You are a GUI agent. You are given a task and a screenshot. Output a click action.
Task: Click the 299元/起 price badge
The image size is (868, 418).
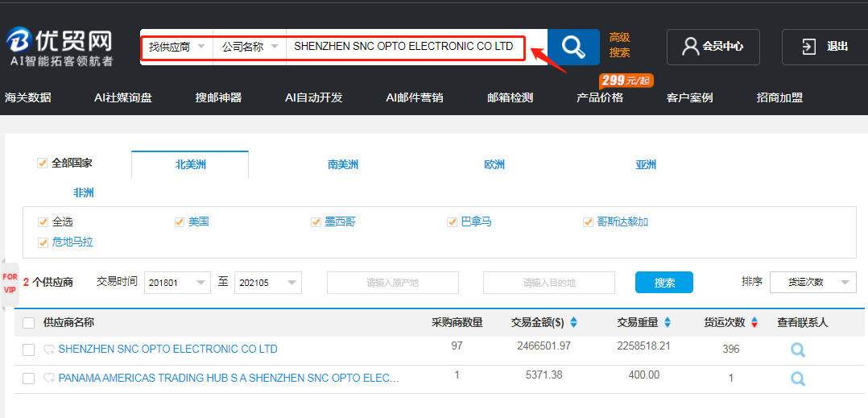click(626, 81)
